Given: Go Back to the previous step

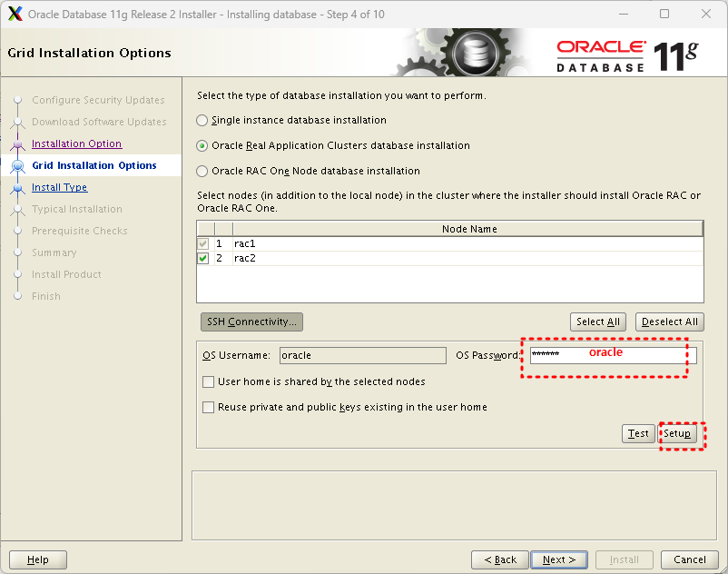Looking at the screenshot, I should click(500, 559).
